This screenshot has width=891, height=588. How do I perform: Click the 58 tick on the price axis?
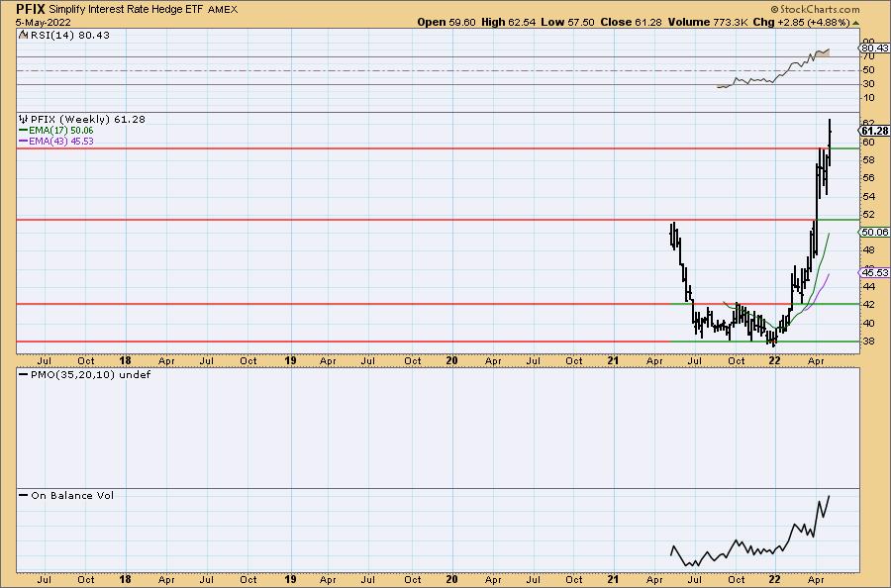pyautogui.click(x=869, y=160)
